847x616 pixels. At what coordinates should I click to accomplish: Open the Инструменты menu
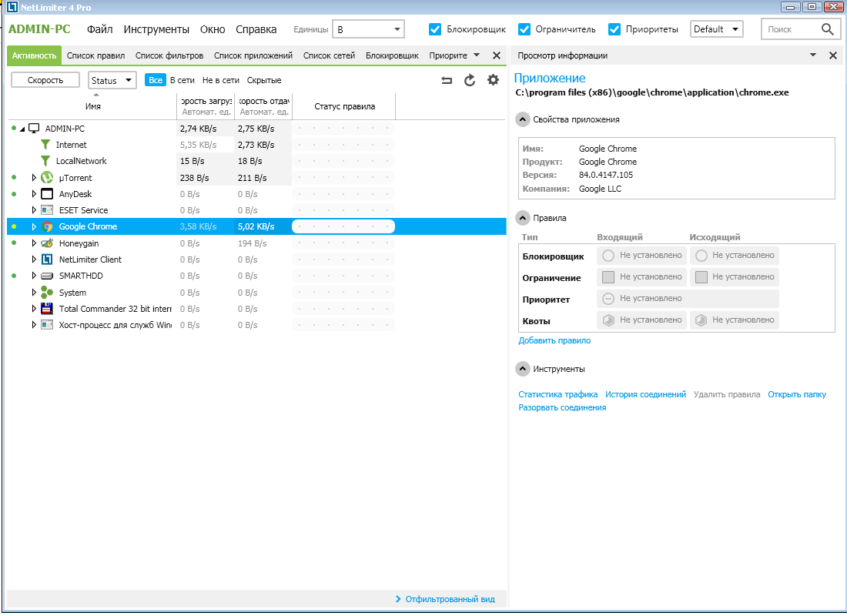coord(156,30)
